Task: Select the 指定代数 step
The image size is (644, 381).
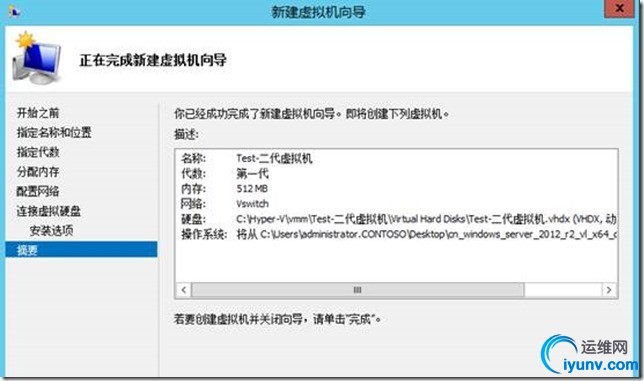Action: point(38,152)
